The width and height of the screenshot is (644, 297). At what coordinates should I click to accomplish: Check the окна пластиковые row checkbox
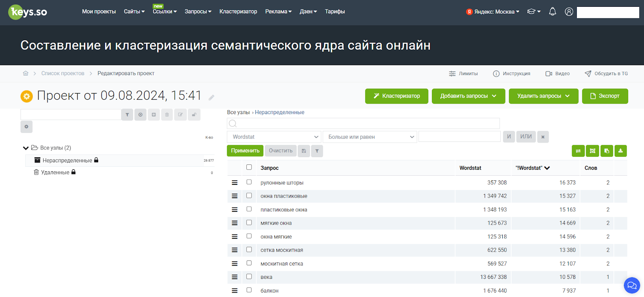249,195
